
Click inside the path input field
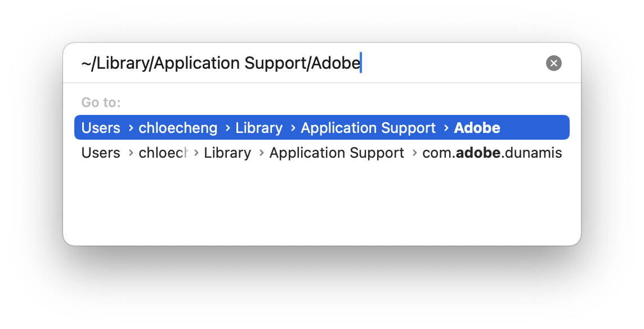coord(225,63)
